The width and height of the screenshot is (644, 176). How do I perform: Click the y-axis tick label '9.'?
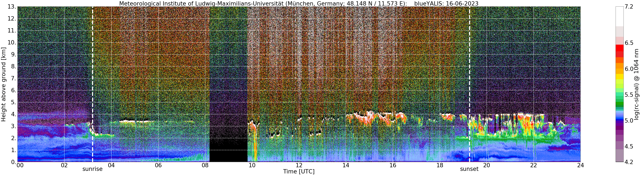click(13, 54)
